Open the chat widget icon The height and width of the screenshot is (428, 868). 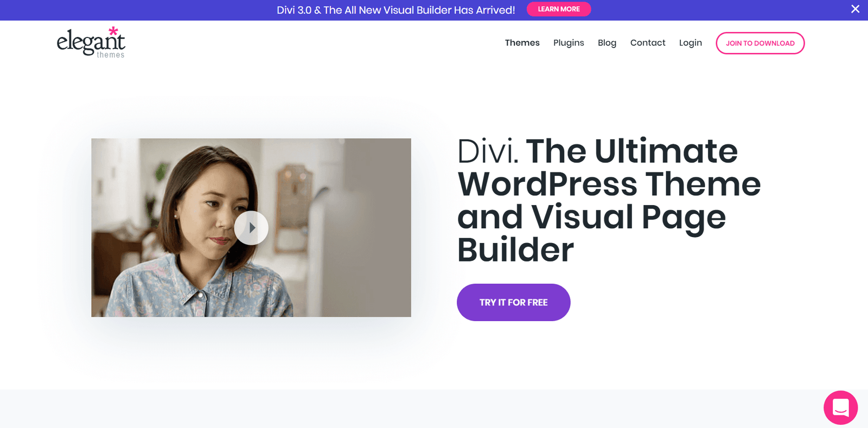point(840,407)
